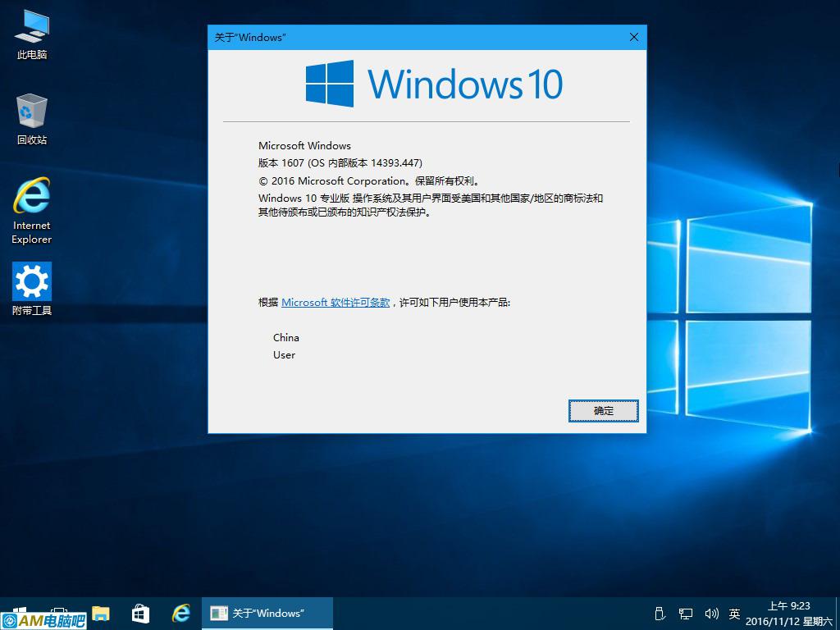Click the 关于"Windows" taskbar button
This screenshot has height=630, width=840.
click(x=267, y=614)
